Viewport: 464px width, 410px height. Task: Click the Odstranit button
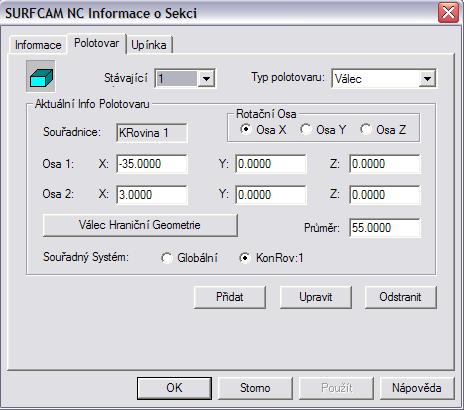pos(400,297)
